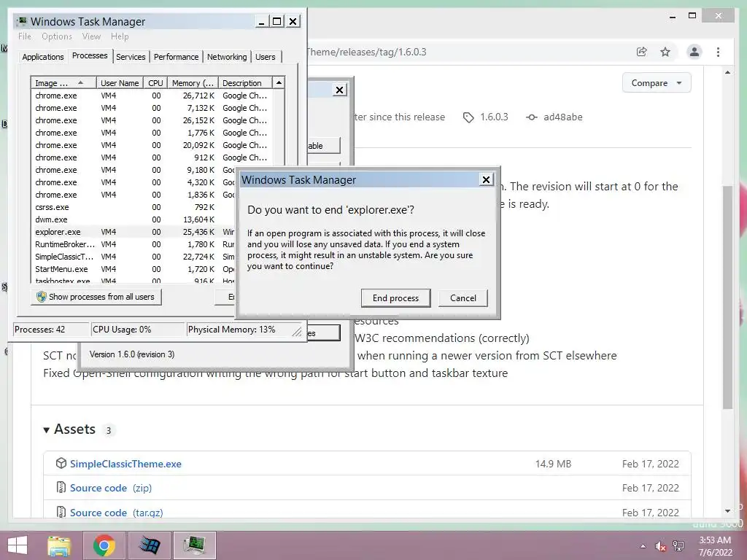This screenshot has width=747, height=560.
Task: Click muted volume tray icon
Action: click(x=660, y=546)
